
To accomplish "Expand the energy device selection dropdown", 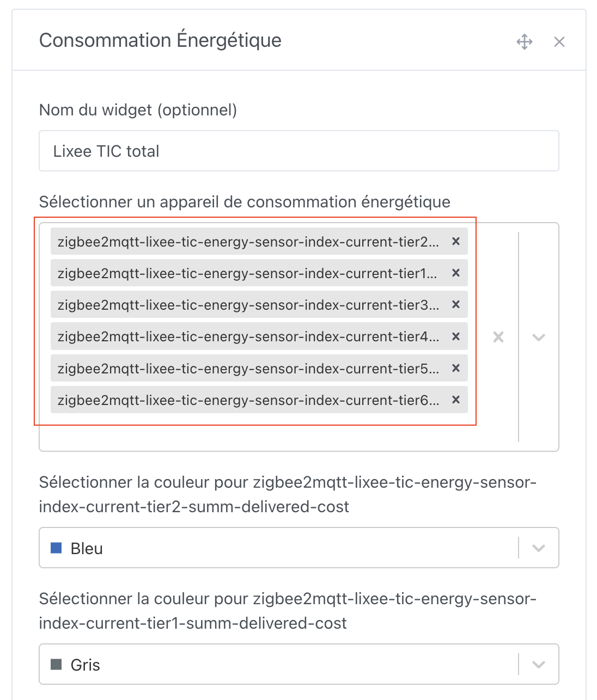I will click(x=538, y=337).
